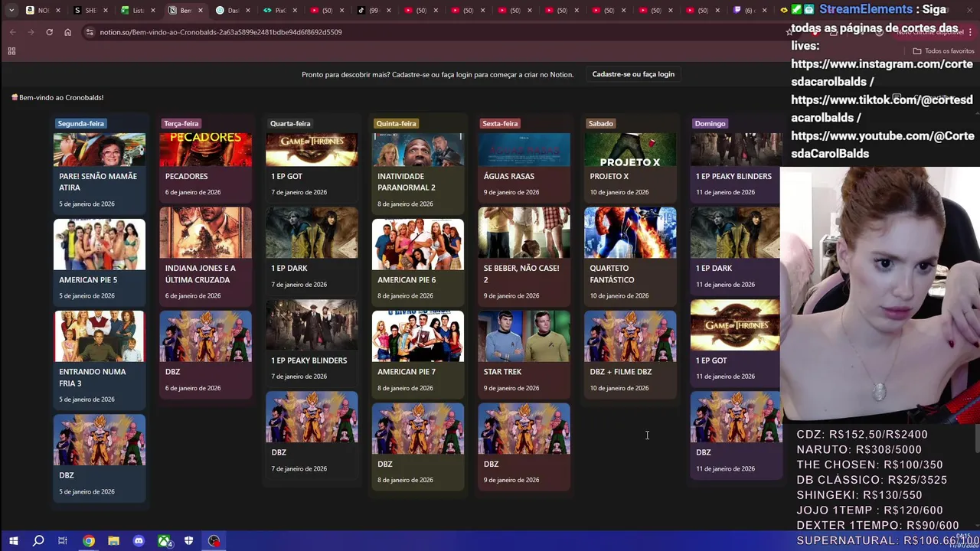Select the Sexta-feira column tag
The height and width of the screenshot is (551, 980).
[x=500, y=123]
